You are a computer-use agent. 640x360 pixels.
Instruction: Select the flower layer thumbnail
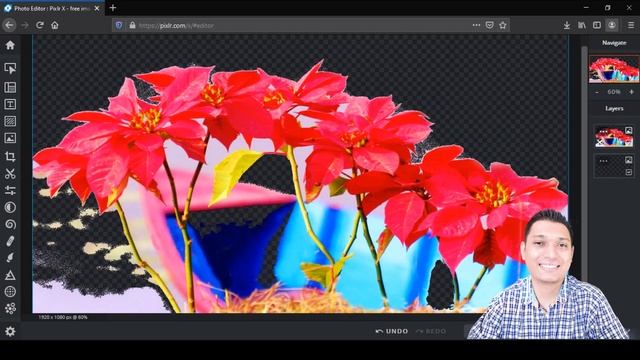tap(614, 137)
